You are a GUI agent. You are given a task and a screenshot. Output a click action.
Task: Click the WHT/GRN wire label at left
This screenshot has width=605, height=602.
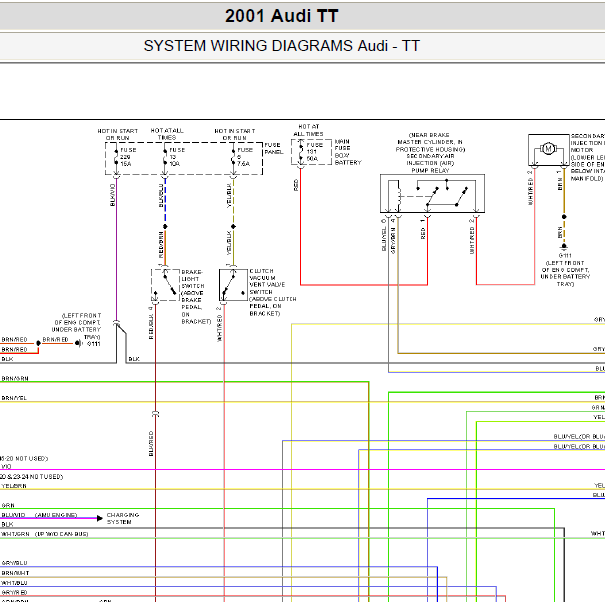(x=15, y=534)
